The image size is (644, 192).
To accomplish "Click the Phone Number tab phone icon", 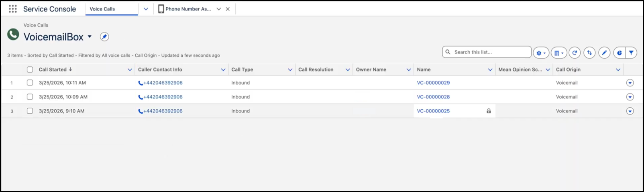I will click(x=161, y=9).
